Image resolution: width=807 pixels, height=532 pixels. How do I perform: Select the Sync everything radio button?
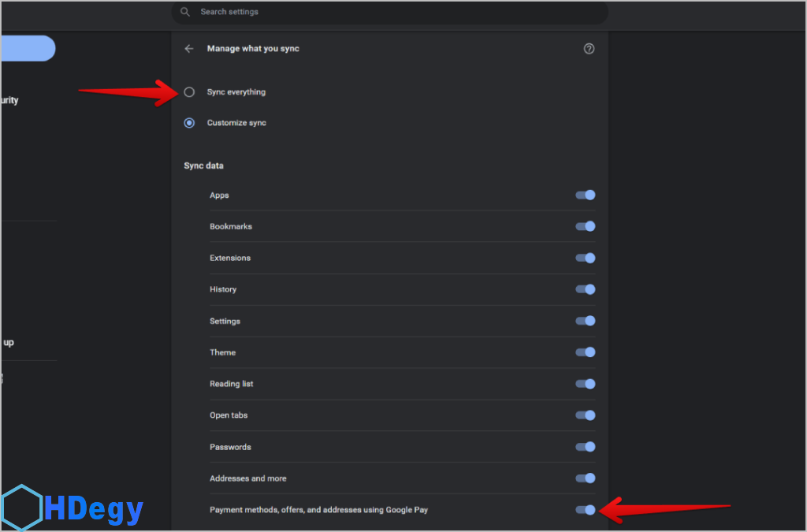click(x=189, y=92)
